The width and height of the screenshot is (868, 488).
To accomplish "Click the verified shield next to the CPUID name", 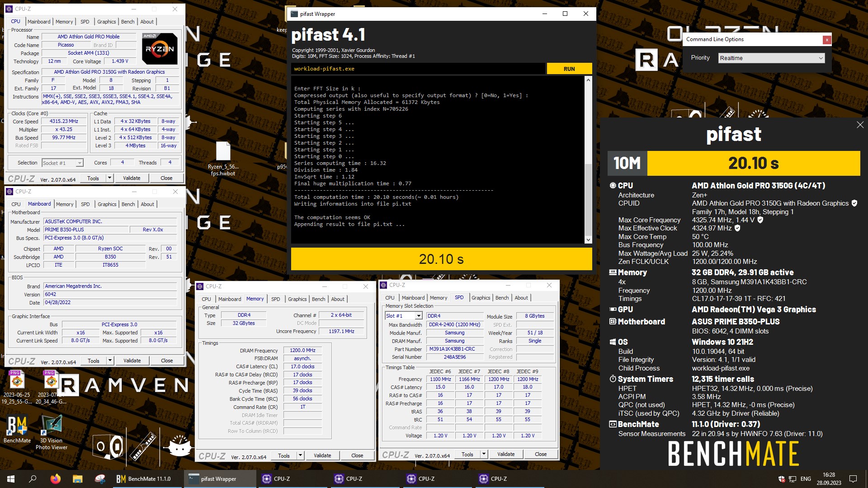I will [854, 203].
